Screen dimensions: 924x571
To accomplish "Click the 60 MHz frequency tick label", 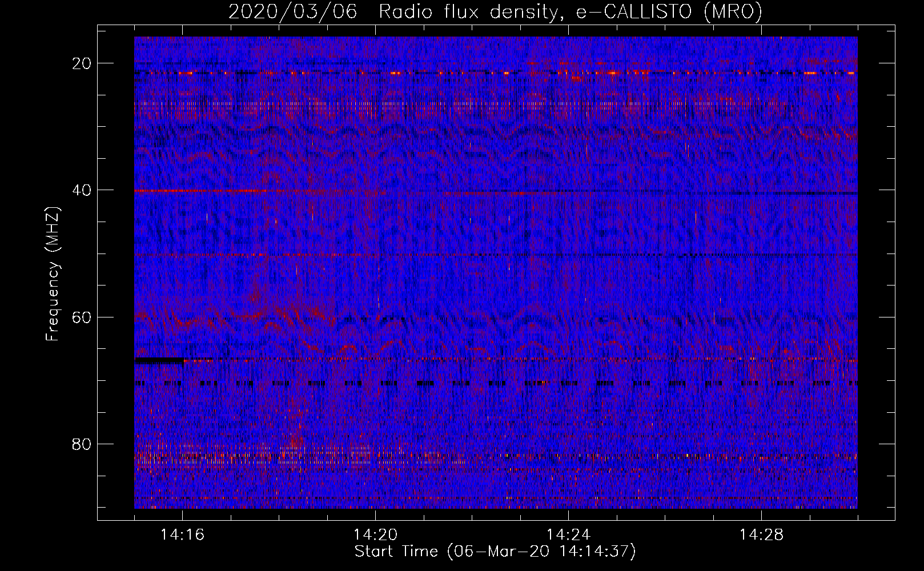I will (82, 317).
